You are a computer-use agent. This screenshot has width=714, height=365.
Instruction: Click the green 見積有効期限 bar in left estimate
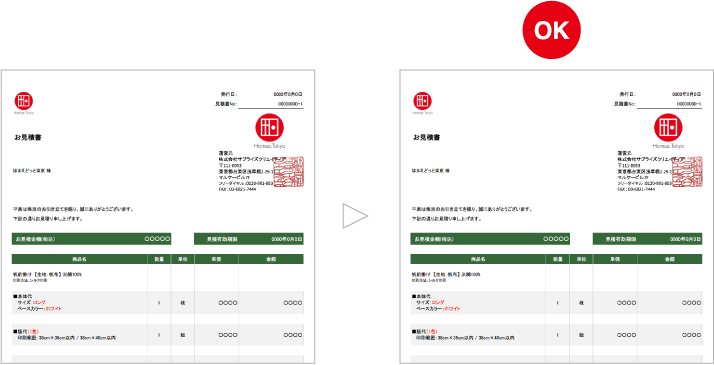(x=249, y=239)
